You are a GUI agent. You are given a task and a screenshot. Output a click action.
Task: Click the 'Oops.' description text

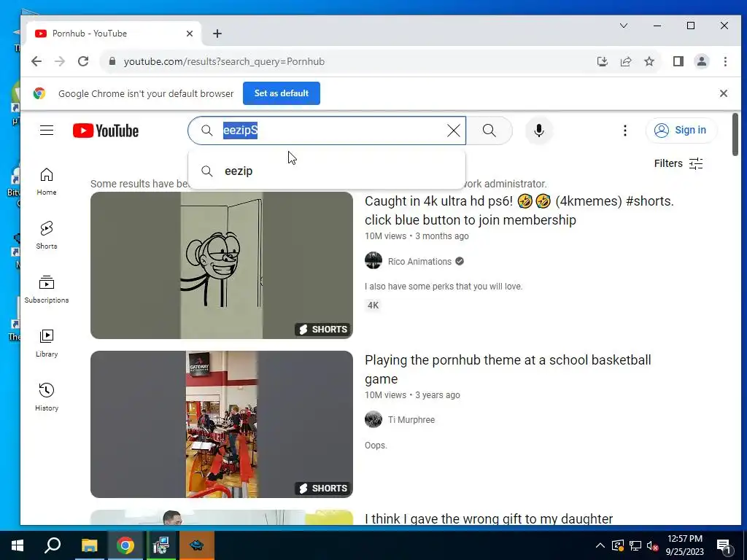pos(376,446)
